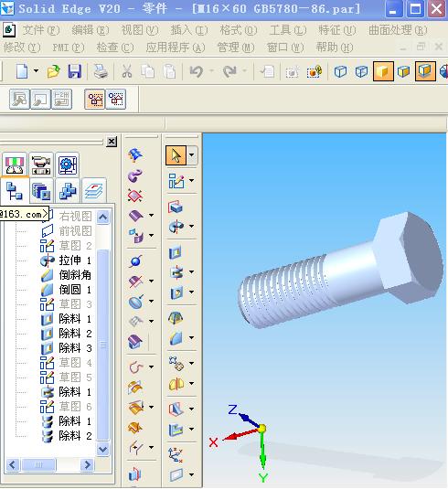This screenshot has height=489, width=448.
Task: Open the Feature Library tab icon
Action: (41, 191)
